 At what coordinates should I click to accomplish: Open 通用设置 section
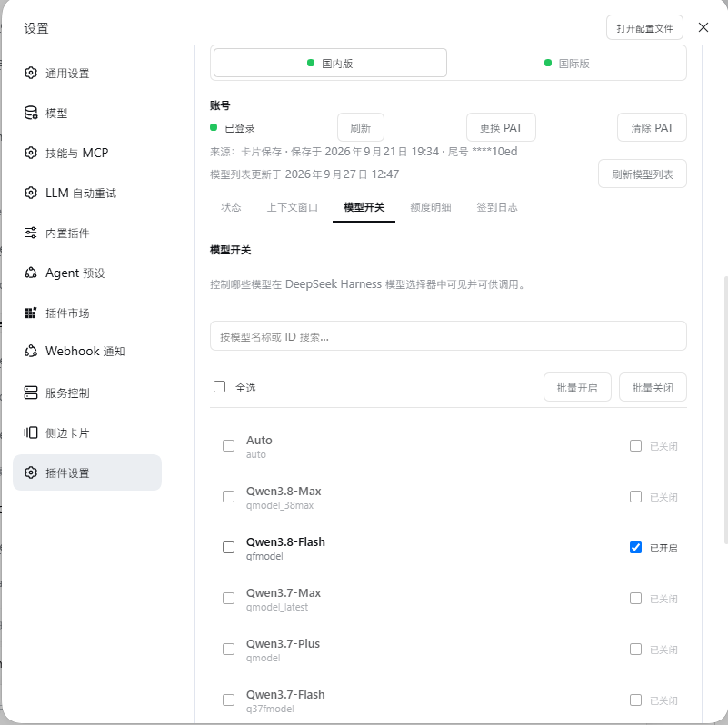click(x=87, y=73)
